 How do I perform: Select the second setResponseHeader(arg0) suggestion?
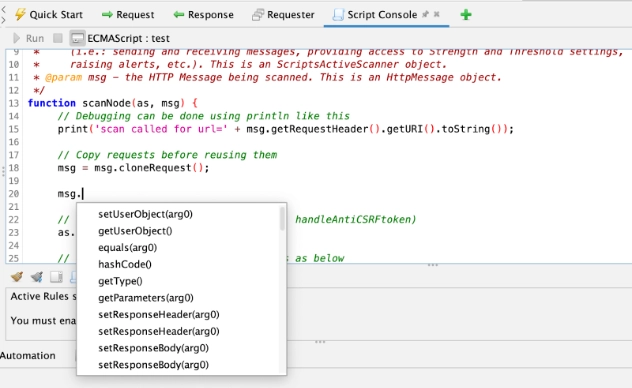click(158, 331)
